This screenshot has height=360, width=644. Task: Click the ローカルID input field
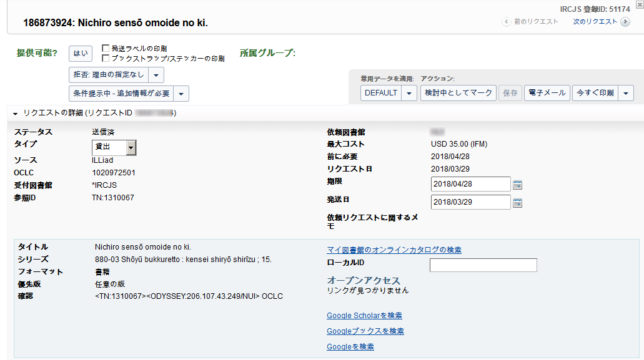483,265
